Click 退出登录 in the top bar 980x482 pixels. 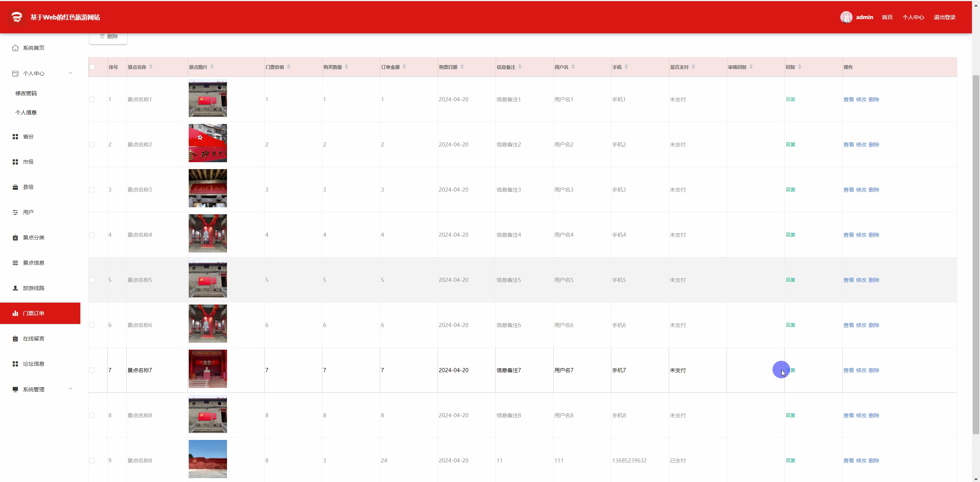pos(944,17)
